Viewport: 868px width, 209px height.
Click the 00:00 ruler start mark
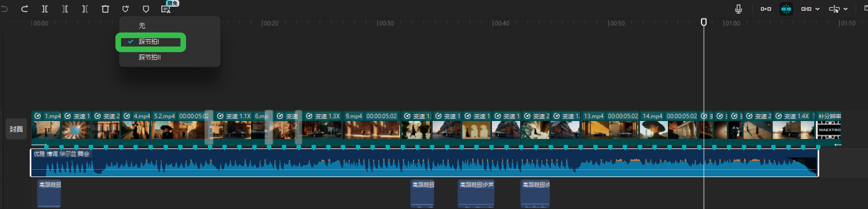(40, 24)
